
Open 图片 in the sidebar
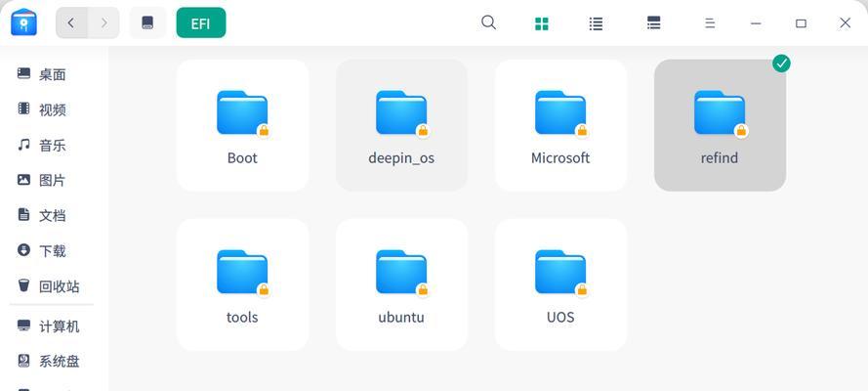coord(54,180)
